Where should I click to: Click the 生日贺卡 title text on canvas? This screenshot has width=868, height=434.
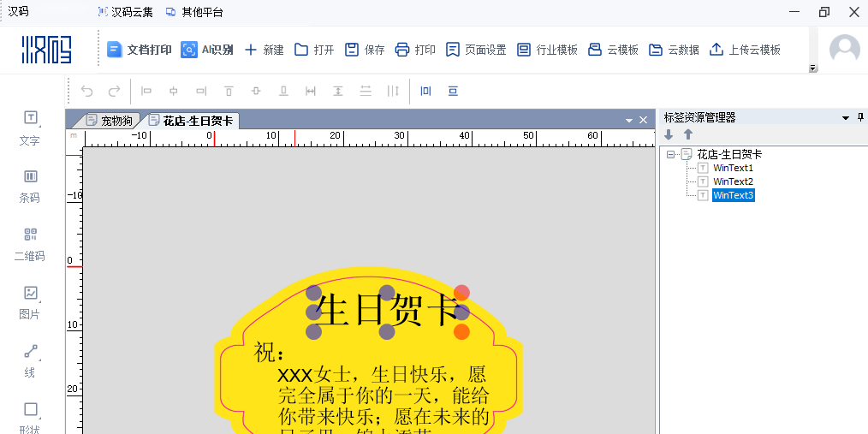point(388,312)
